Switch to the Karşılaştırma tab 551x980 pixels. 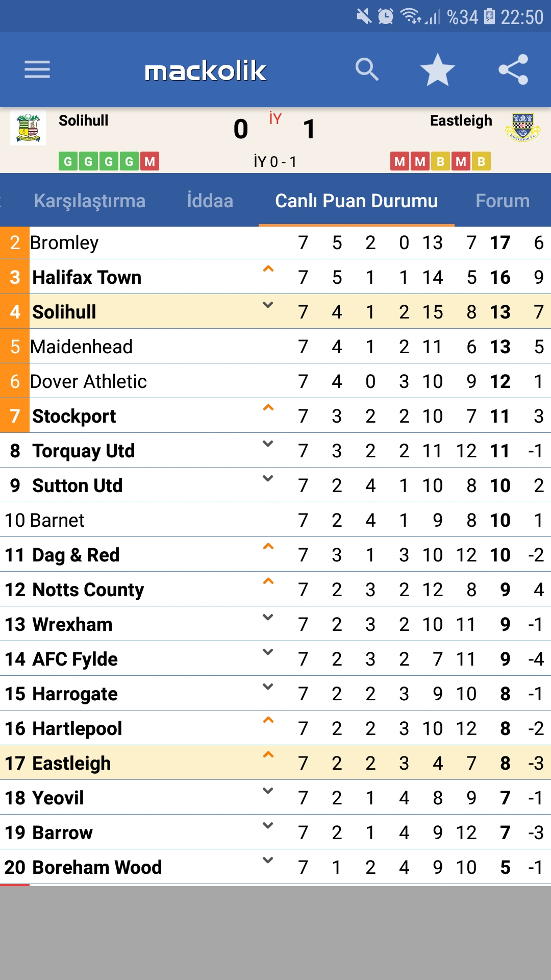click(x=90, y=201)
